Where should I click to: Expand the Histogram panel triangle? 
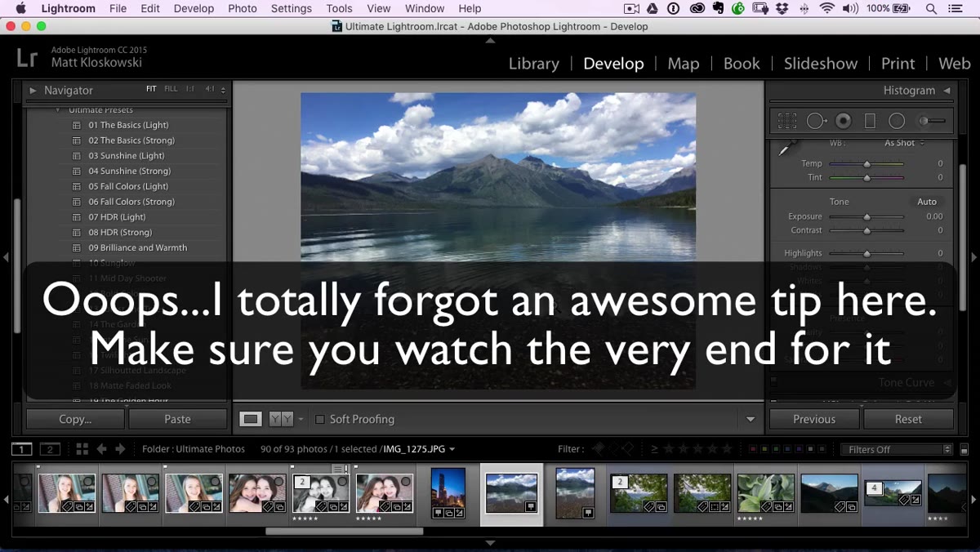pyautogui.click(x=947, y=91)
